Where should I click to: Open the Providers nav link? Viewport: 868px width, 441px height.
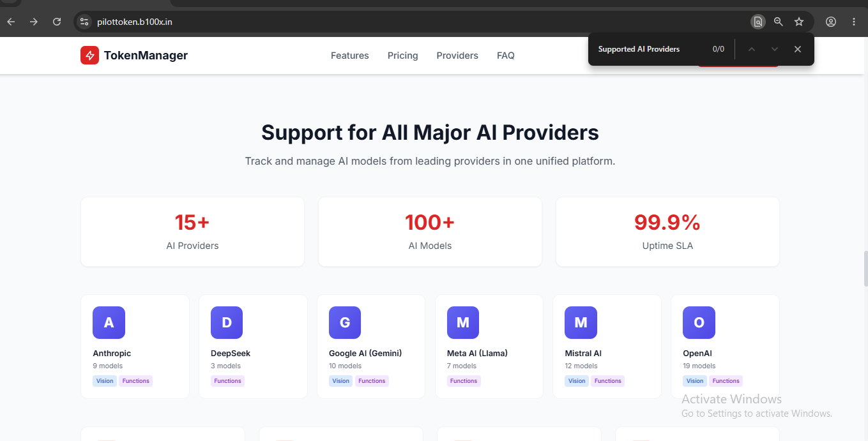click(x=457, y=56)
